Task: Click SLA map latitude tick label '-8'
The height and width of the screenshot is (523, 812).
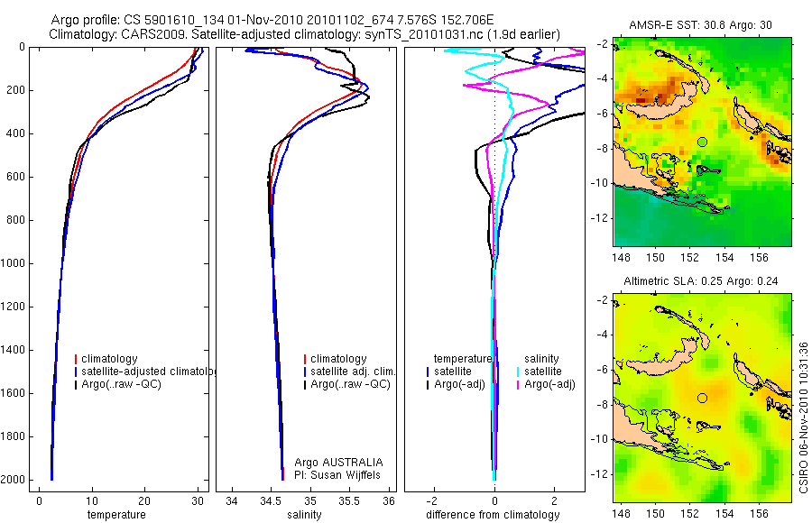Action: pyautogui.click(x=603, y=404)
